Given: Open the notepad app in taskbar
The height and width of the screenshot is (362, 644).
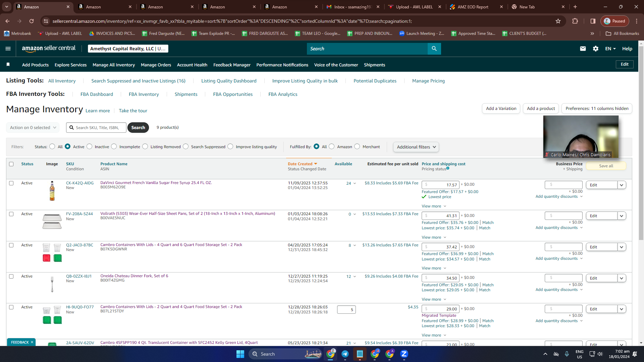Looking at the screenshot, I should pyautogui.click(x=360, y=354).
